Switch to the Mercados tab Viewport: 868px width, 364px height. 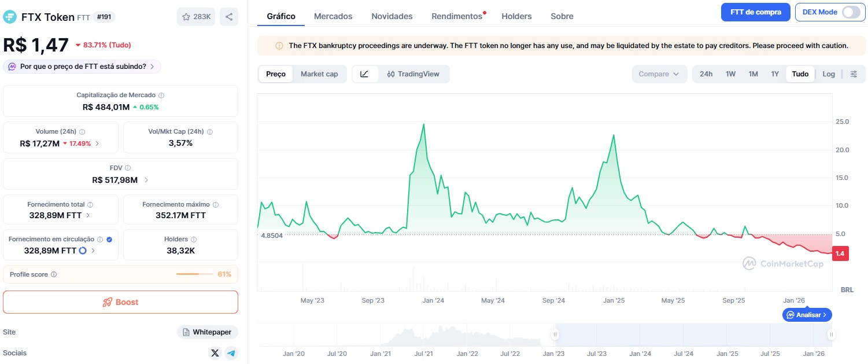coord(333,16)
